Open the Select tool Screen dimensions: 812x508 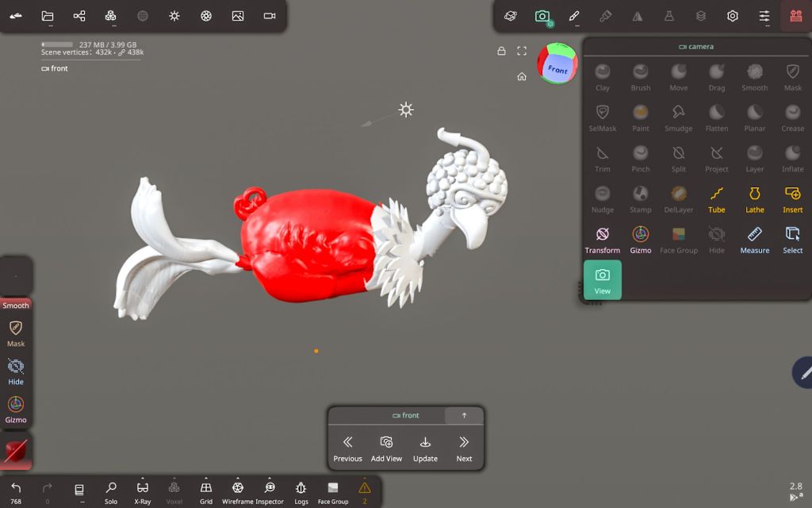point(792,239)
